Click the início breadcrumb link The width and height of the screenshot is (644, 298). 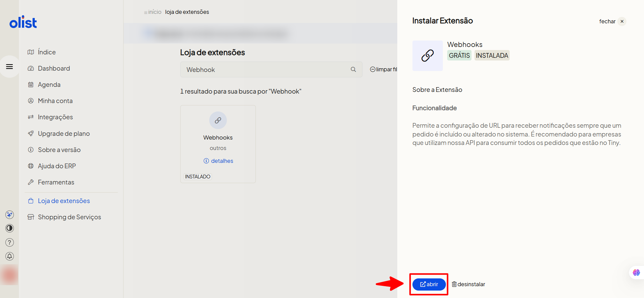[155, 12]
